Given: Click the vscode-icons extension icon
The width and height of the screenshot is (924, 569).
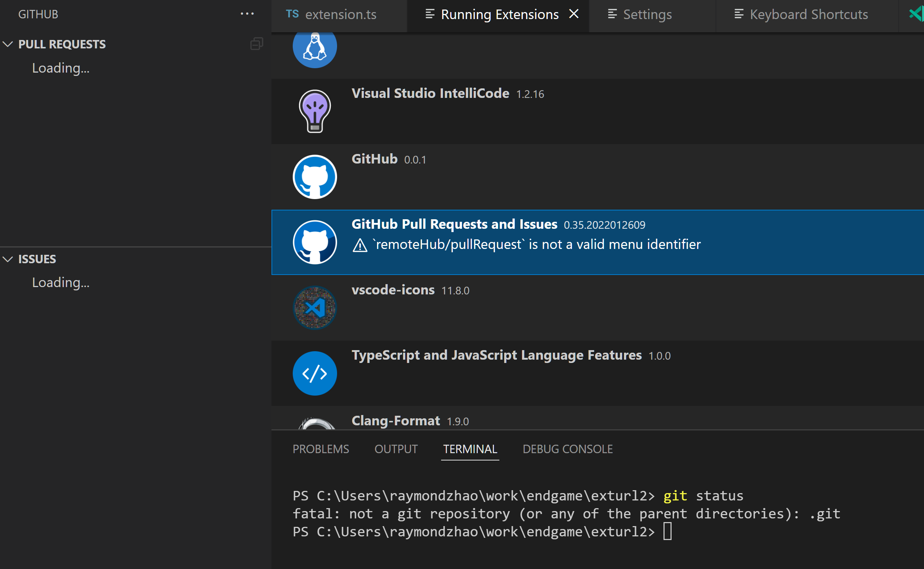Looking at the screenshot, I should tap(314, 308).
